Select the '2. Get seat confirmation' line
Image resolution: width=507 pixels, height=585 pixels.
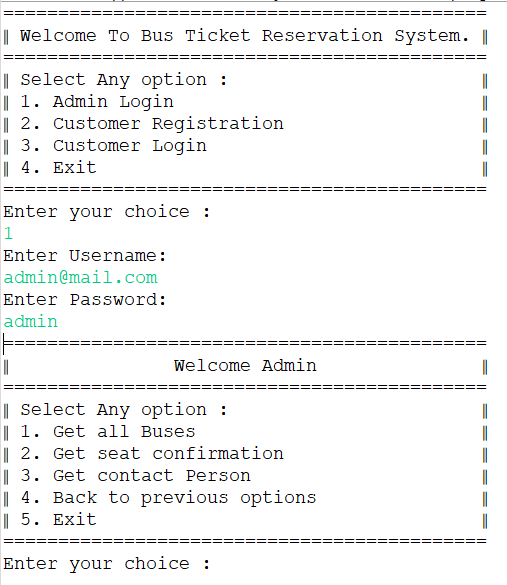(152, 454)
